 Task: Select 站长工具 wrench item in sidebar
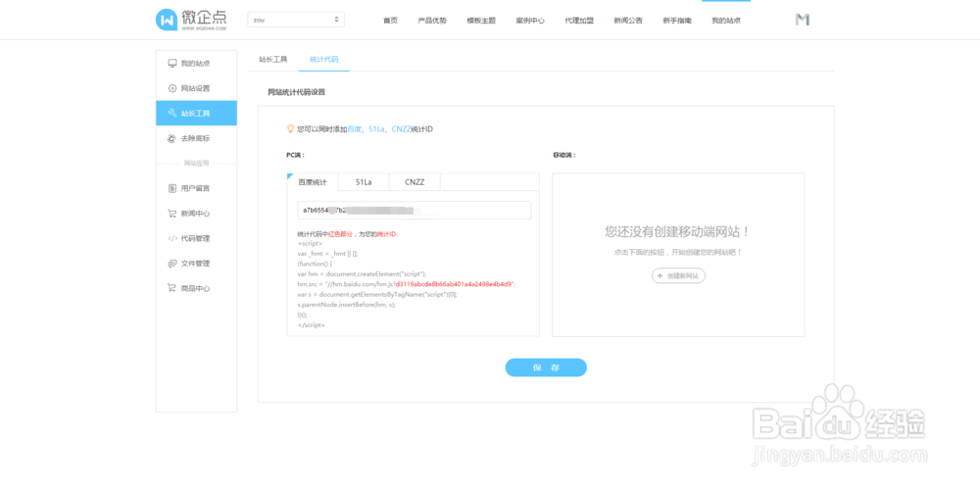[196, 113]
